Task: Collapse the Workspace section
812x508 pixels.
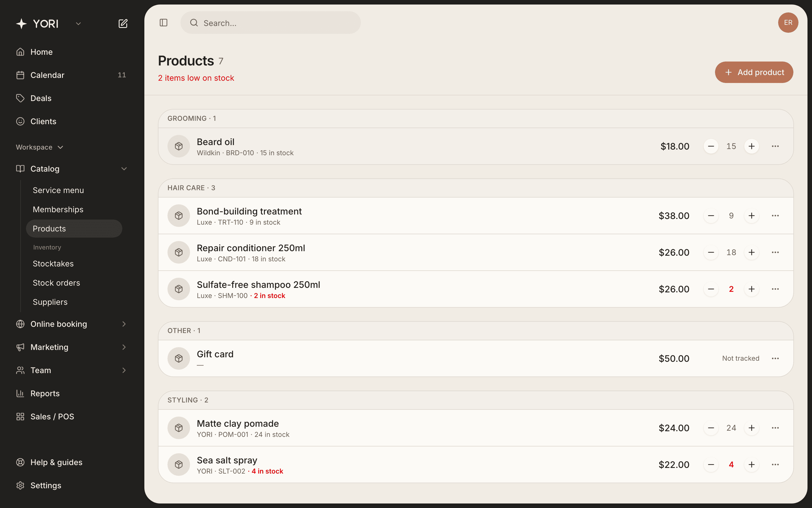Action: (x=39, y=147)
